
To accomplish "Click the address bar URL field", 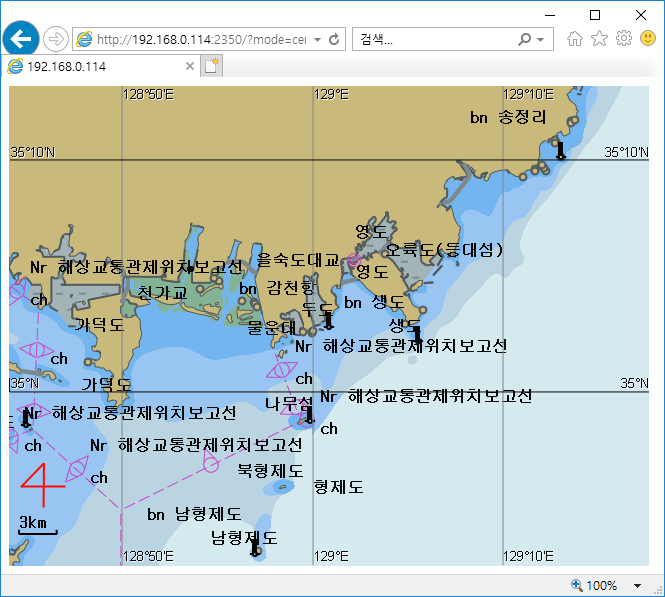I will [200, 40].
